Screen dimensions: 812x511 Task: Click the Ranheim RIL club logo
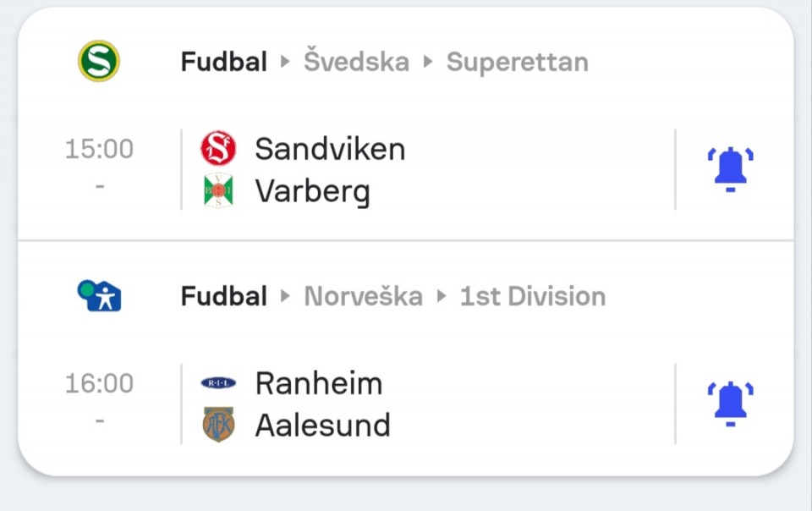(x=218, y=383)
